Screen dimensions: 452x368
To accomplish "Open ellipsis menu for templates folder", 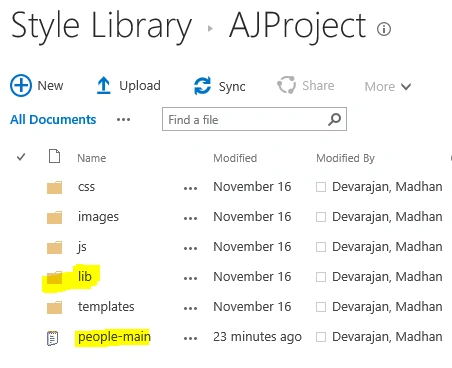I will point(190,308).
